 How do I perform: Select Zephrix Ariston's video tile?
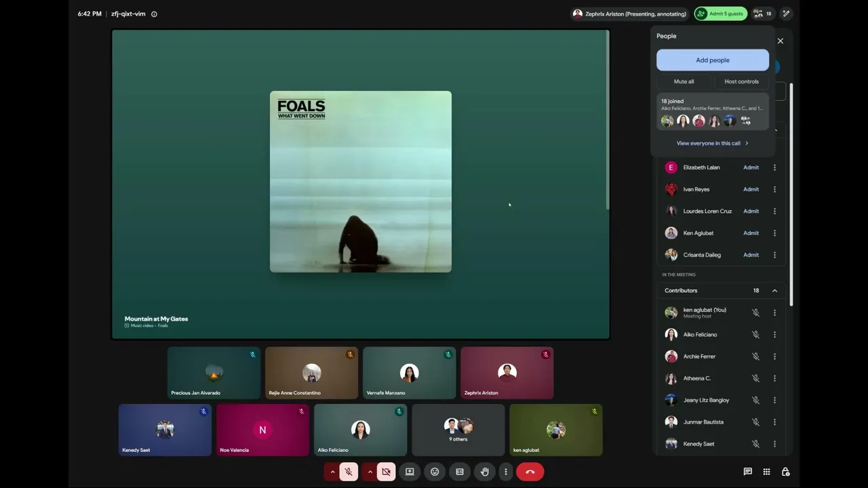click(507, 373)
